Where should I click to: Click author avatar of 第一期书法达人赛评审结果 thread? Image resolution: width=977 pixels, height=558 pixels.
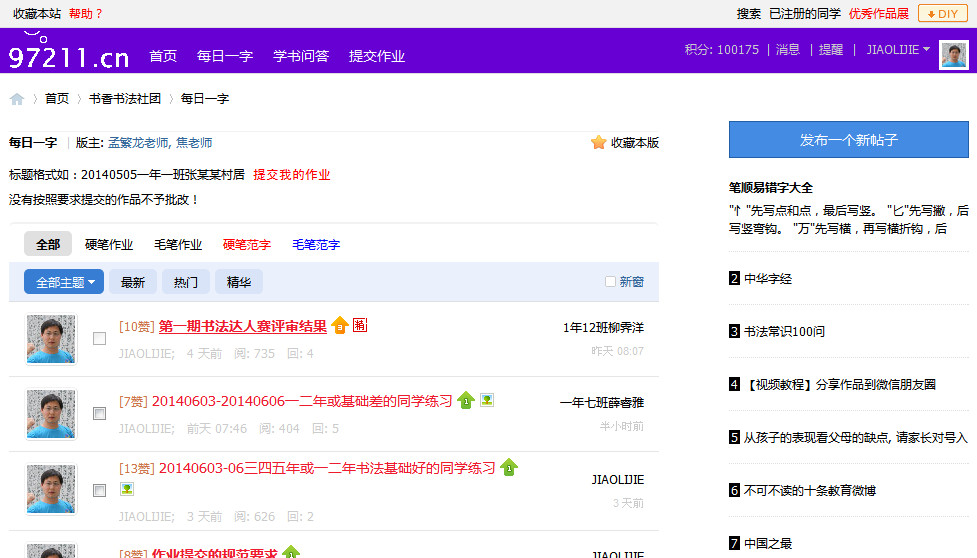(51, 339)
